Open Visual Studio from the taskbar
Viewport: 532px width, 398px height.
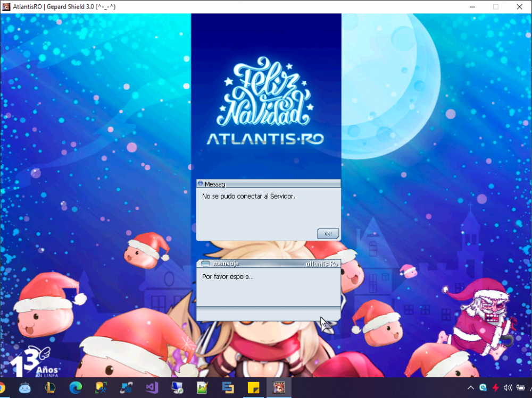pos(152,388)
